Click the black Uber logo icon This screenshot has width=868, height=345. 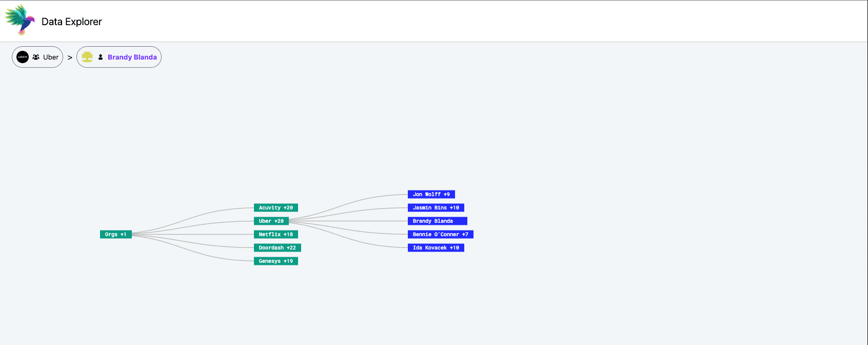point(23,57)
